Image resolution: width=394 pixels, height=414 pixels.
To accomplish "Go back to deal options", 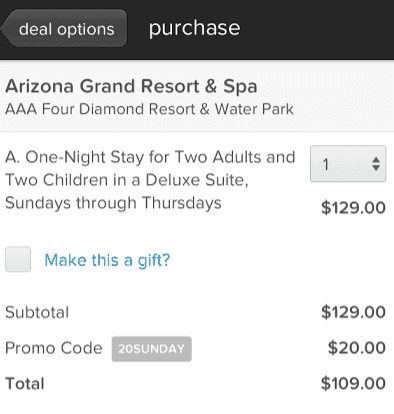I will 64,29.
